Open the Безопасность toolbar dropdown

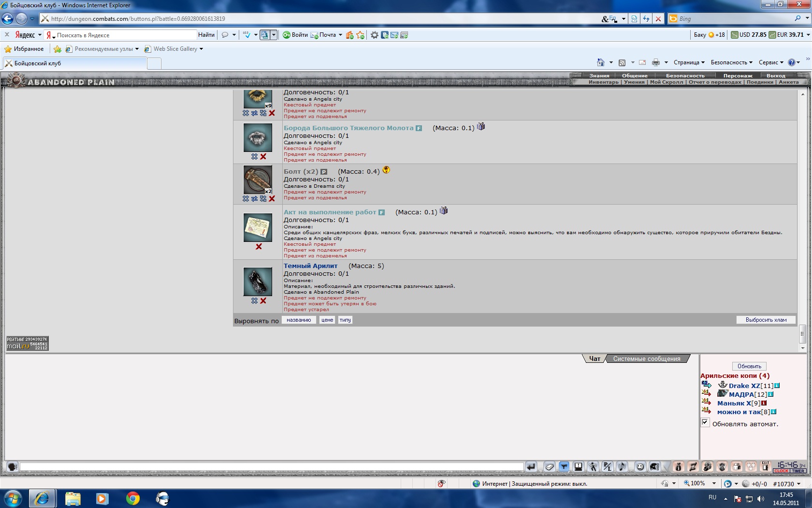pyautogui.click(x=731, y=62)
